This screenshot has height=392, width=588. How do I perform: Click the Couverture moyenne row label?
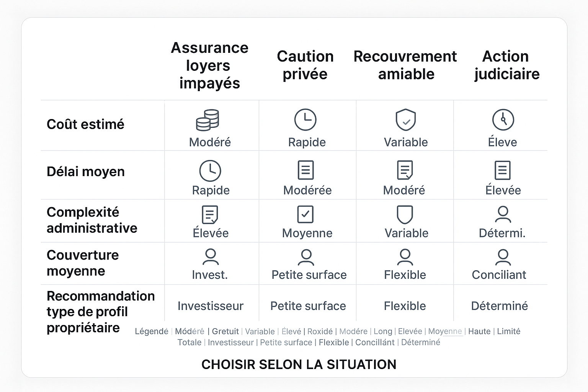[x=82, y=263]
